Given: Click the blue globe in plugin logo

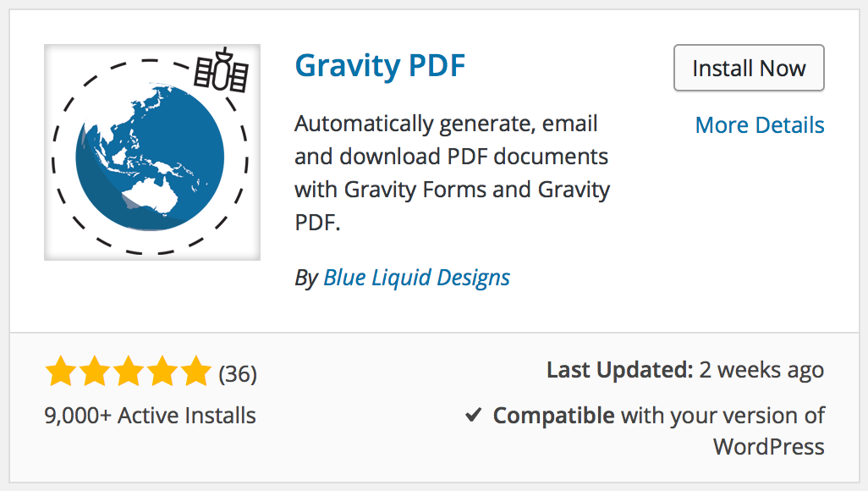Looking at the screenshot, I should click(x=150, y=157).
